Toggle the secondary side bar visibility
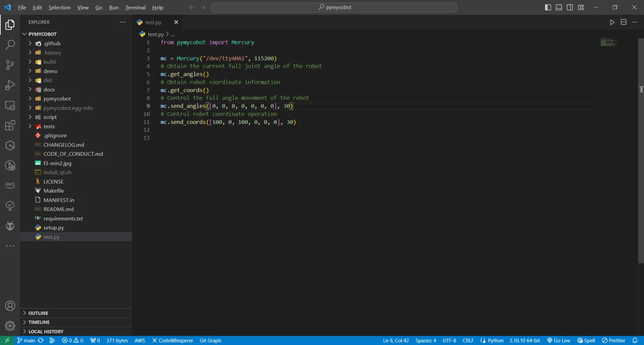Image resolution: width=644 pixels, height=345 pixels. coord(570,8)
